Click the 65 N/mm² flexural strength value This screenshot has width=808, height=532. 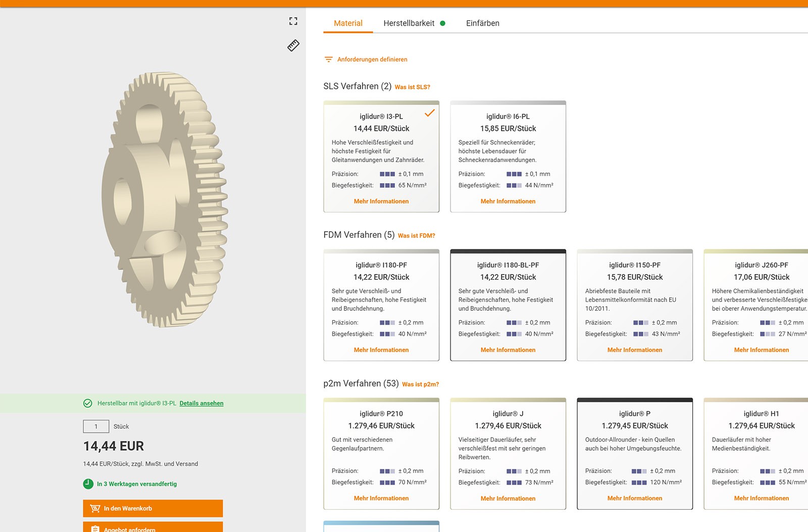coord(413,186)
